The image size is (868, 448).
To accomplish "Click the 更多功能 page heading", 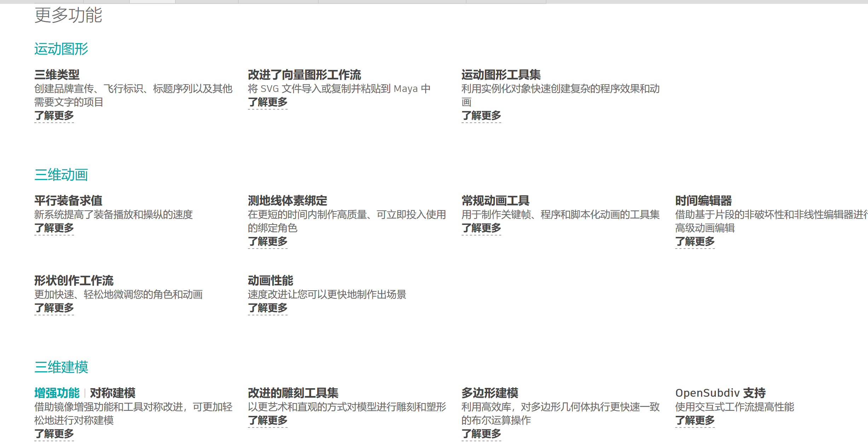I will [x=68, y=15].
